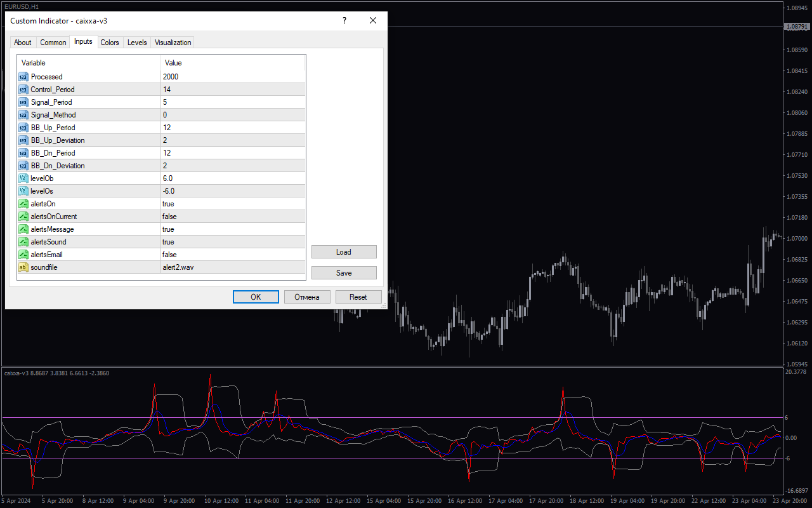The image size is (812, 508).
Task: Click the alertsOnCurrent boolean icon
Action: pos(23,217)
